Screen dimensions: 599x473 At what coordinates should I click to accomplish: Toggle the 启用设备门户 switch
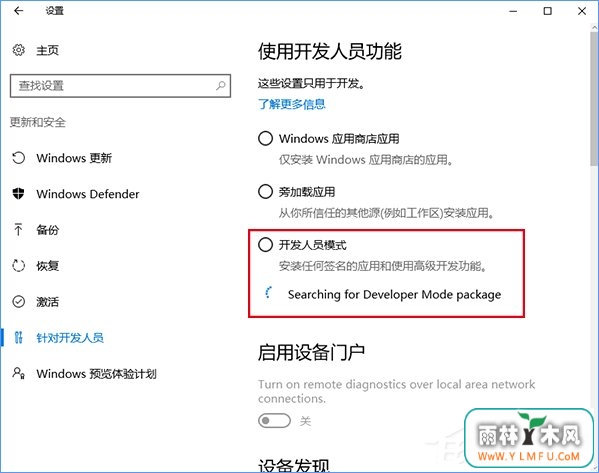274,421
